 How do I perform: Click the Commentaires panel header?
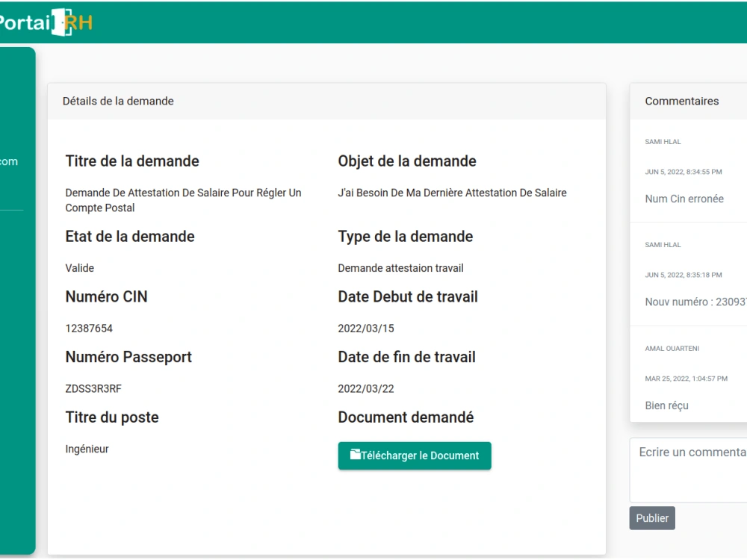pos(689,101)
